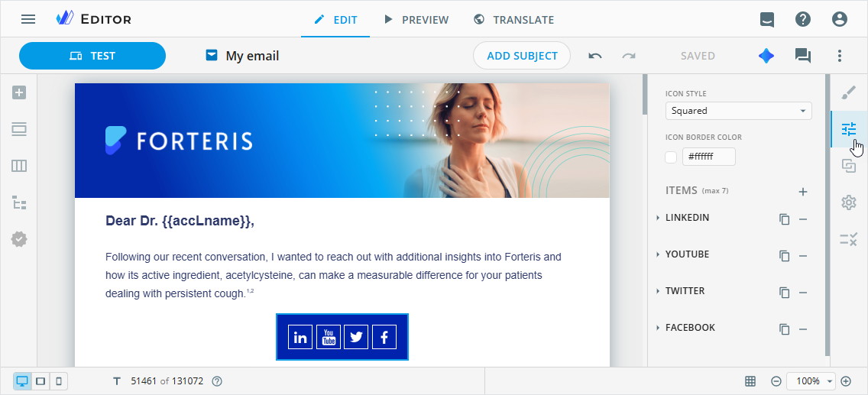
Task: Click the hex color input field
Action: (x=708, y=157)
